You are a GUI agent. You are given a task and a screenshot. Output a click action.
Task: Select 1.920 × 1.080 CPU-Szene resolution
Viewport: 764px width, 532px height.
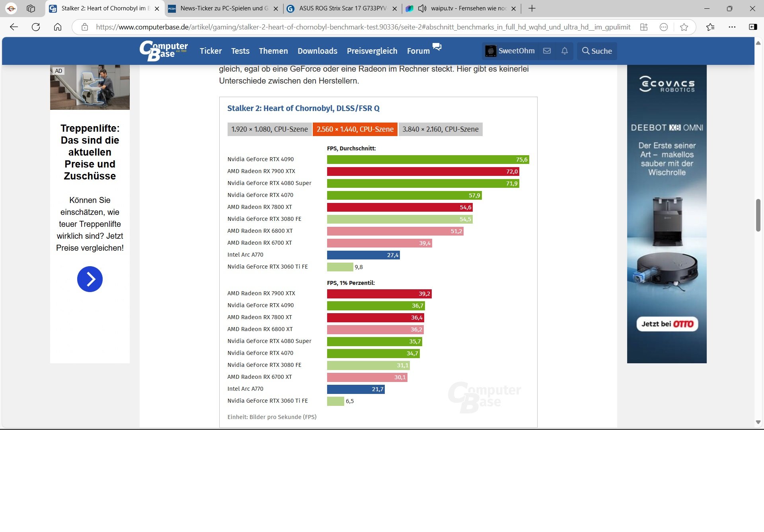coord(269,129)
